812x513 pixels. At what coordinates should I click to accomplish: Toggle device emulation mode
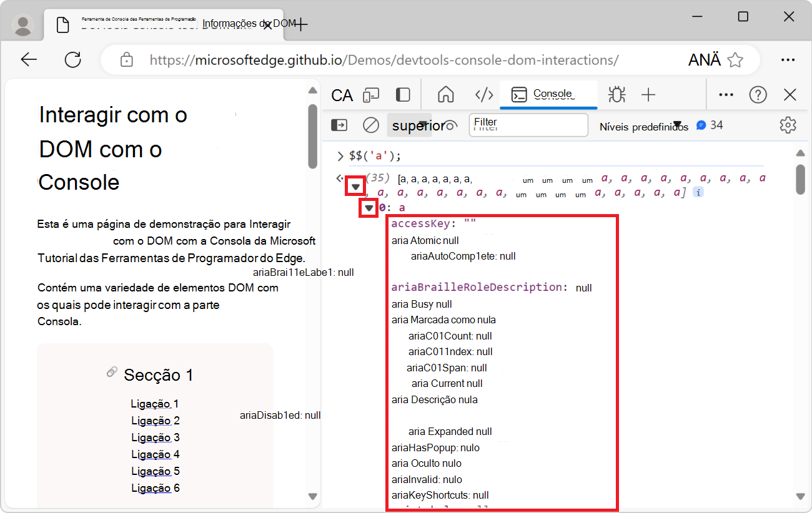click(x=372, y=95)
